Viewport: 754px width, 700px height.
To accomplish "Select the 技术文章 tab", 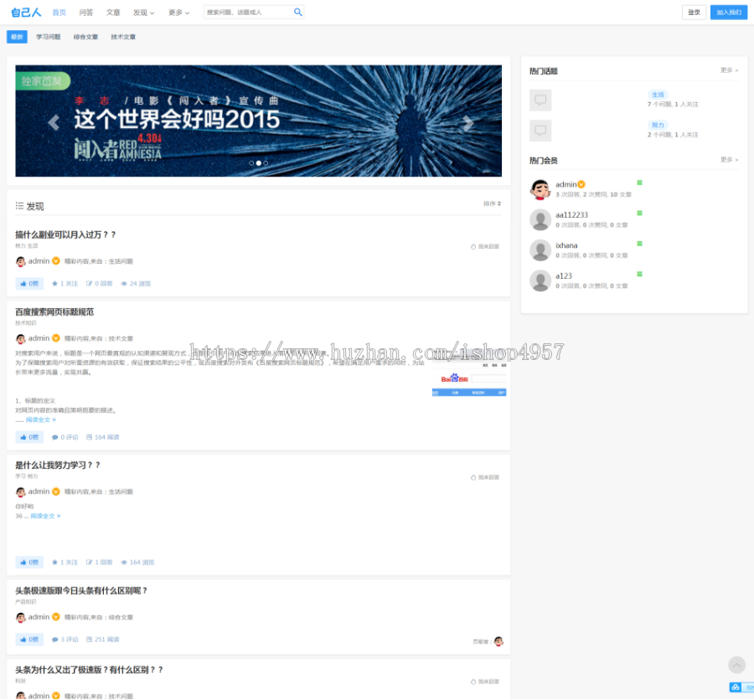I will coord(123,37).
